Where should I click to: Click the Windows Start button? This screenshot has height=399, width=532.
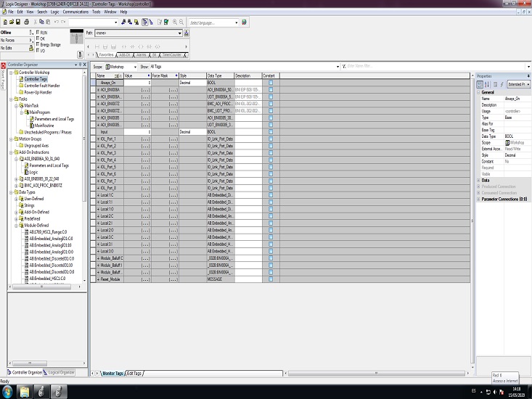(8, 391)
